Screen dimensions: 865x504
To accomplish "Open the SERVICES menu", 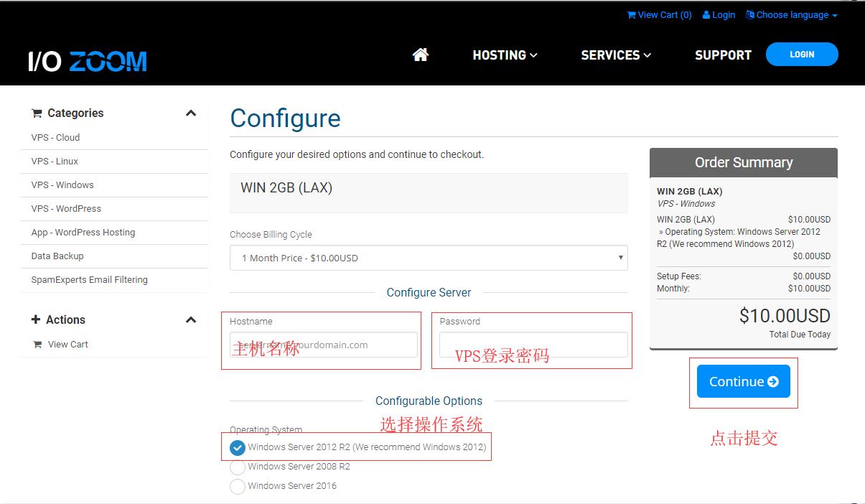I will (615, 55).
